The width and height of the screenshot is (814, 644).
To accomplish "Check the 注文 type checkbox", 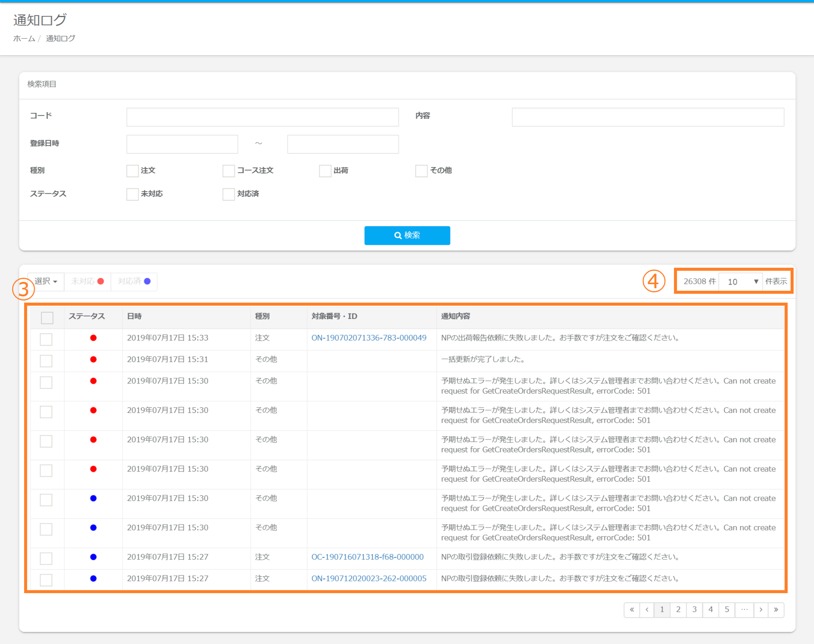I will point(132,171).
